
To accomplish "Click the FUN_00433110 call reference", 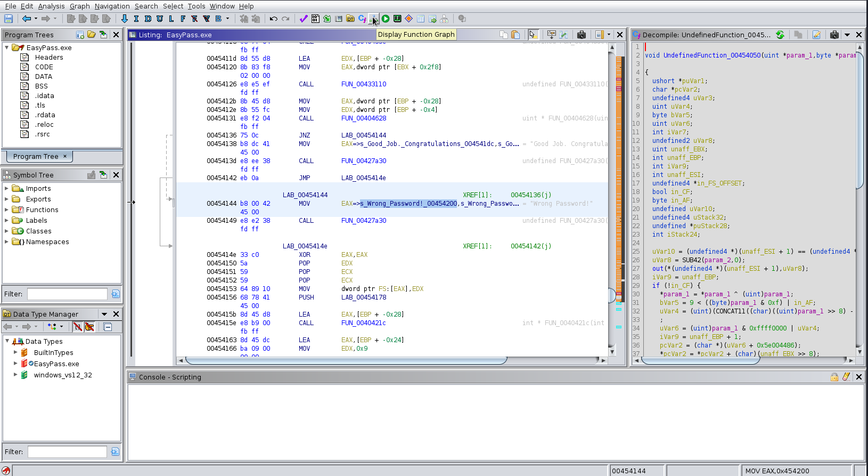I will [364, 84].
